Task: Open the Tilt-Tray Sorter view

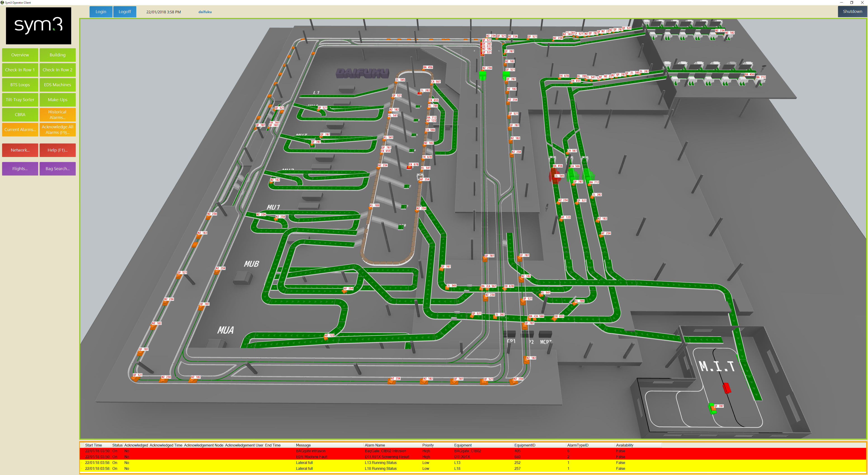Action: pos(20,100)
